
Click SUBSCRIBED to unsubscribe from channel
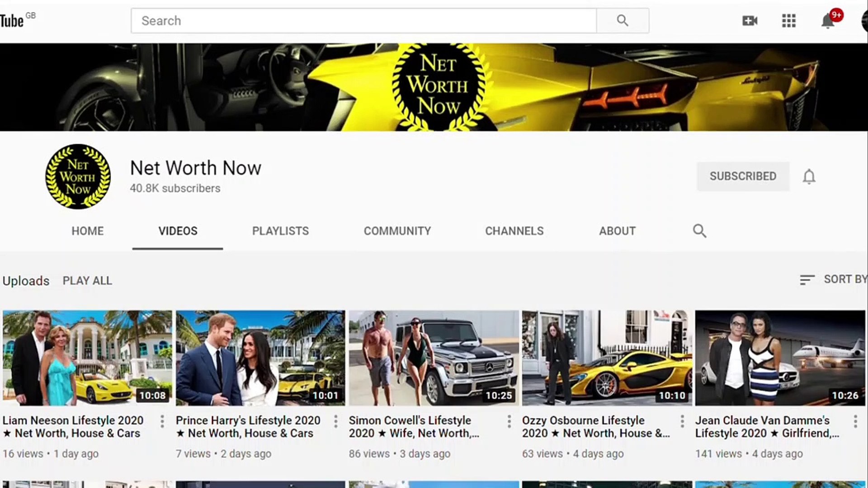coord(743,176)
